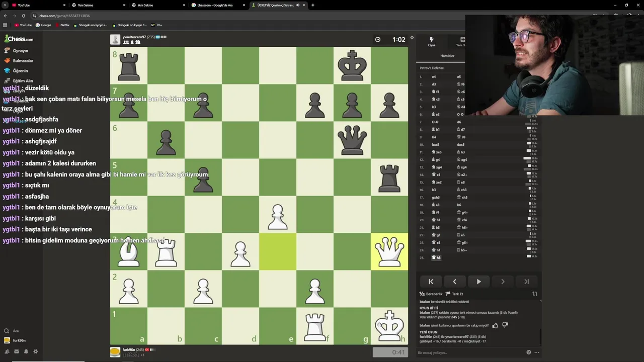This screenshot has height=362, width=644.
Task: Click the Ara search item in the sidebar
Action: point(12,331)
